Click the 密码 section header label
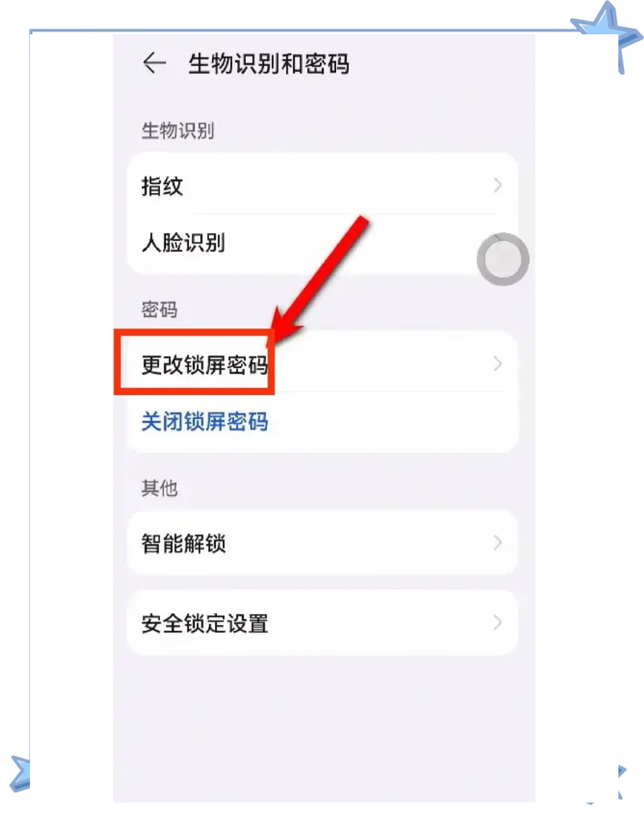 pyautogui.click(x=159, y=309)
